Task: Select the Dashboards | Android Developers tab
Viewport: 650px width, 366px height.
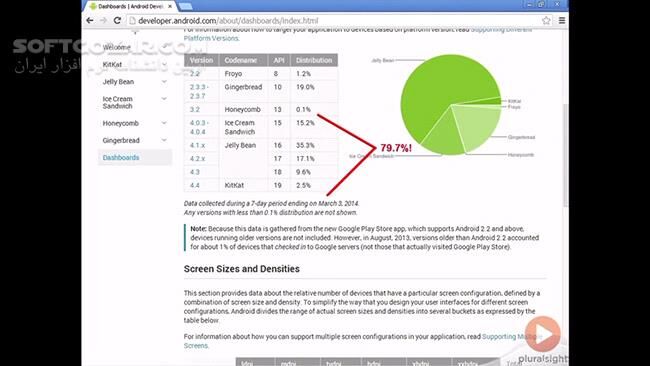Action: click(131, 6)
